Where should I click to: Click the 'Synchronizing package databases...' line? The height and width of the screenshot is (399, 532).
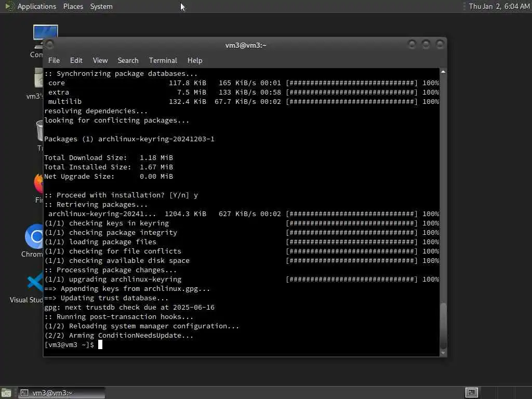click(121, 74)
